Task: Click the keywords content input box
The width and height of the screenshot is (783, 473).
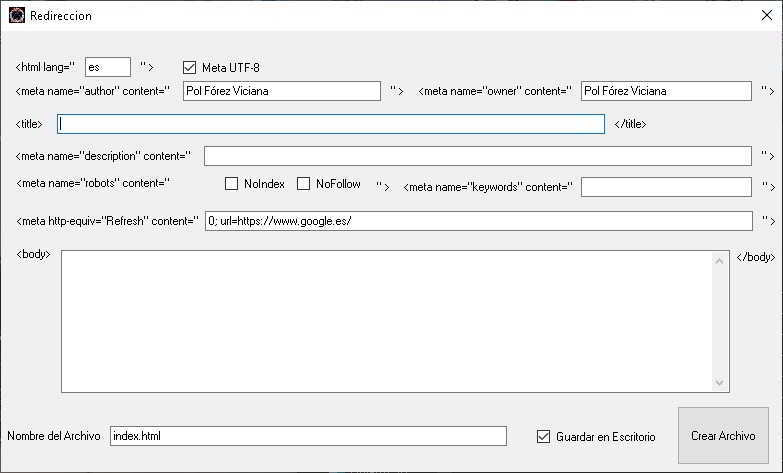Action: point(665,187)
